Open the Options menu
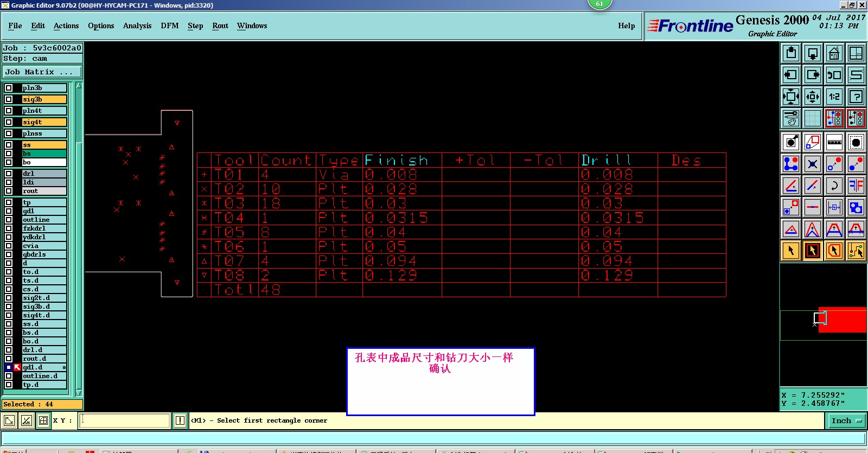Viewport: 868px width, 453px height. [x=101, y=25]
